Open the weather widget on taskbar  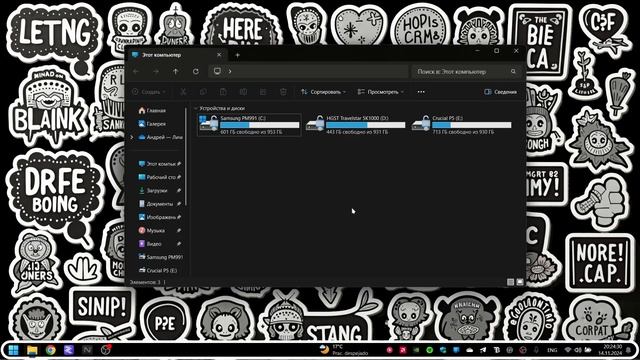pos(344,350)
